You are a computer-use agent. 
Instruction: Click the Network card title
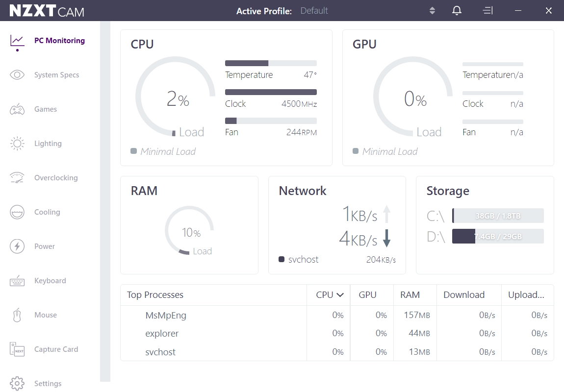(303, 191)
